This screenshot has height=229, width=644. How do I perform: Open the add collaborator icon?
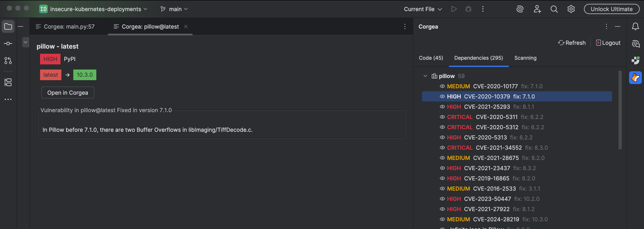pos(537,9)
